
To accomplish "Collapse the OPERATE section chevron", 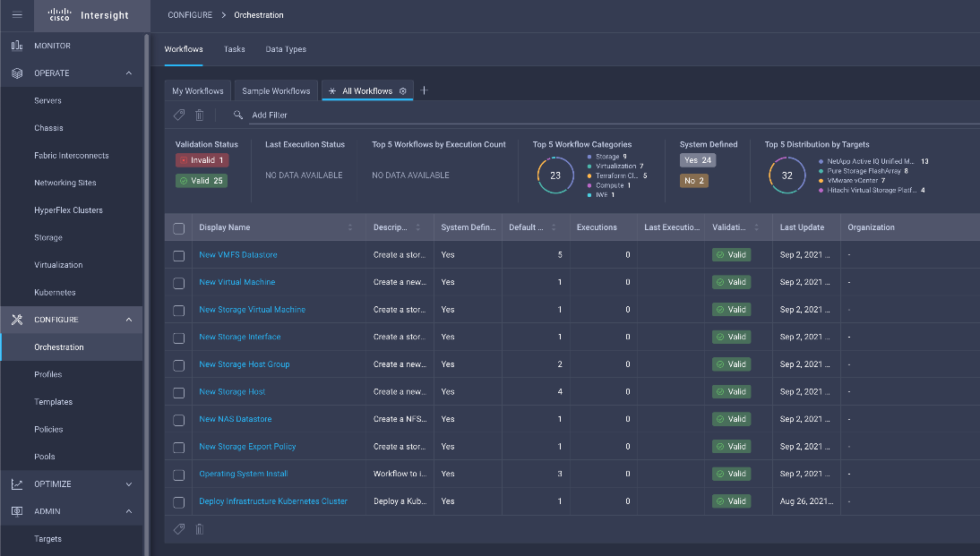I will (x=129, y=73).
